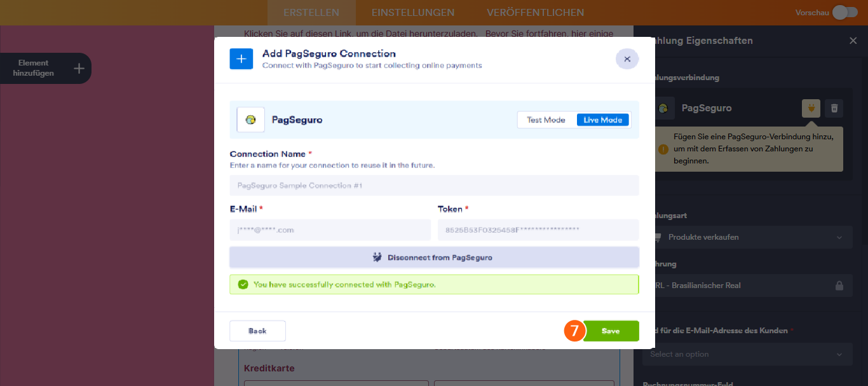Open the EINSTELLUNGEN tab

click(413, 13)
